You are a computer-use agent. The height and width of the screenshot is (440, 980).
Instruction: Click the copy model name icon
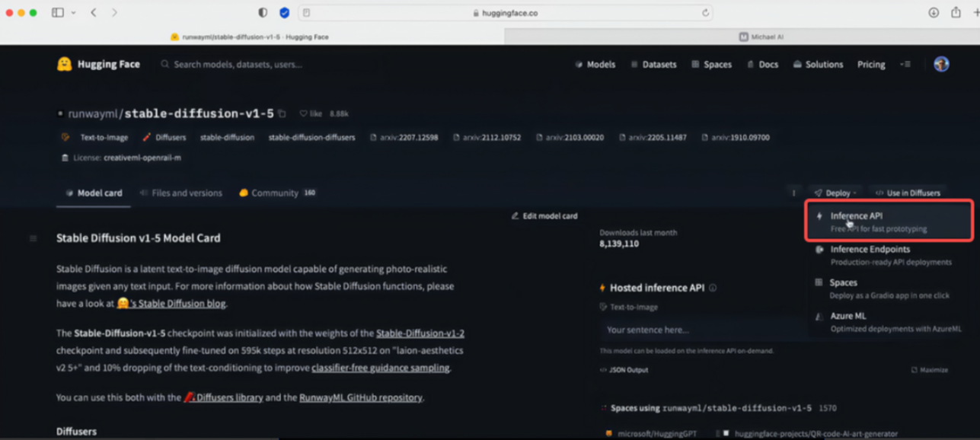[281, 112]
